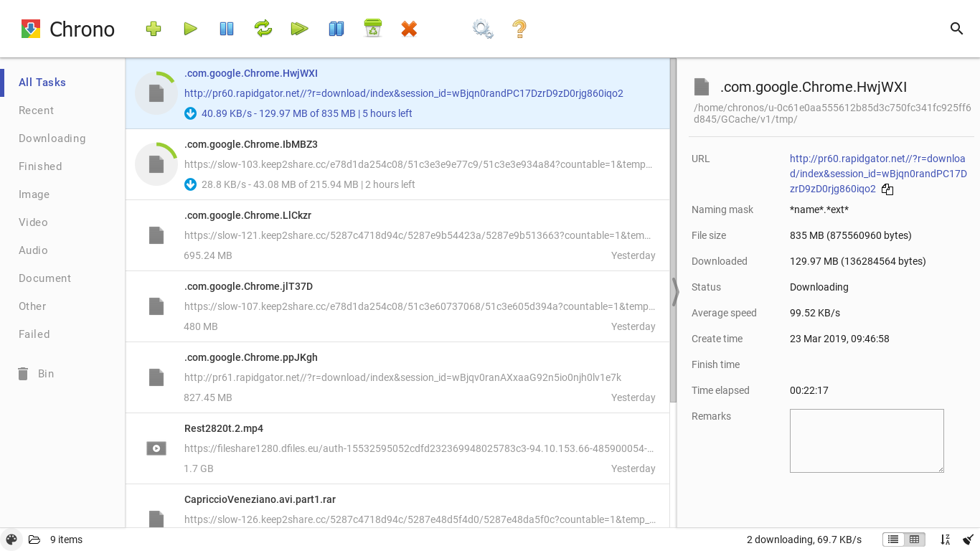Open the Downloading category in sidebar
The image size is (980, 551).
(x=52, y=138)
